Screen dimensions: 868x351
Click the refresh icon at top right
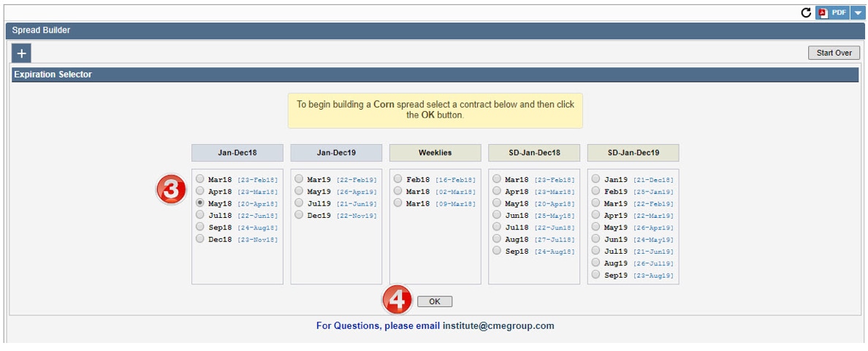[x=806, y=12]
